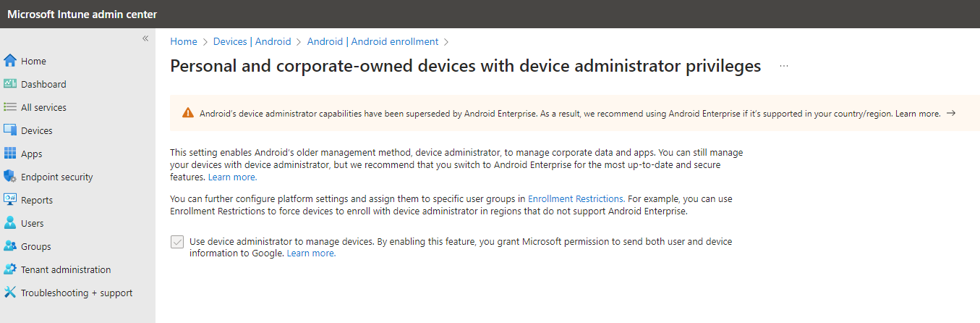Click the Home house icon in sidebar
This screenshot has height=323, width=980.
click(10, 61)
